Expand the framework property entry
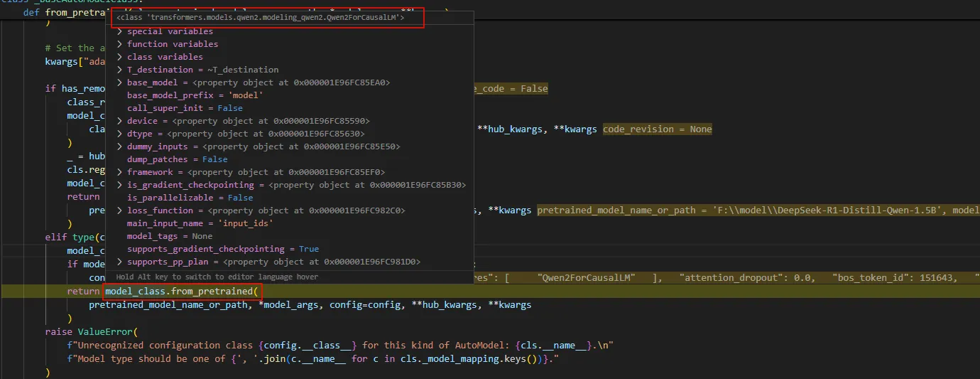This screenshot has height=379, width=980. click(120, 172)
